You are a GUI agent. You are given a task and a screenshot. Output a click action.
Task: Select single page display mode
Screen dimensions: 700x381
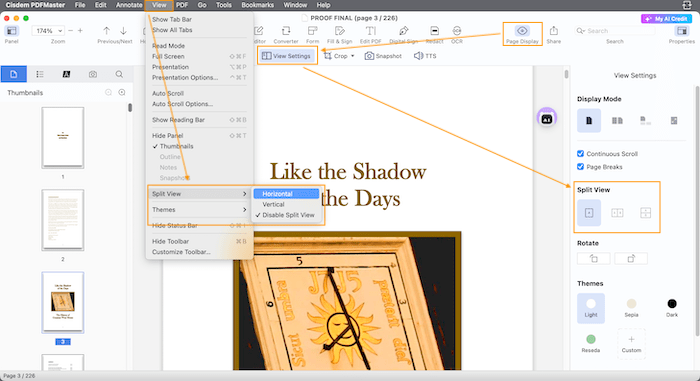click(589, 121)
